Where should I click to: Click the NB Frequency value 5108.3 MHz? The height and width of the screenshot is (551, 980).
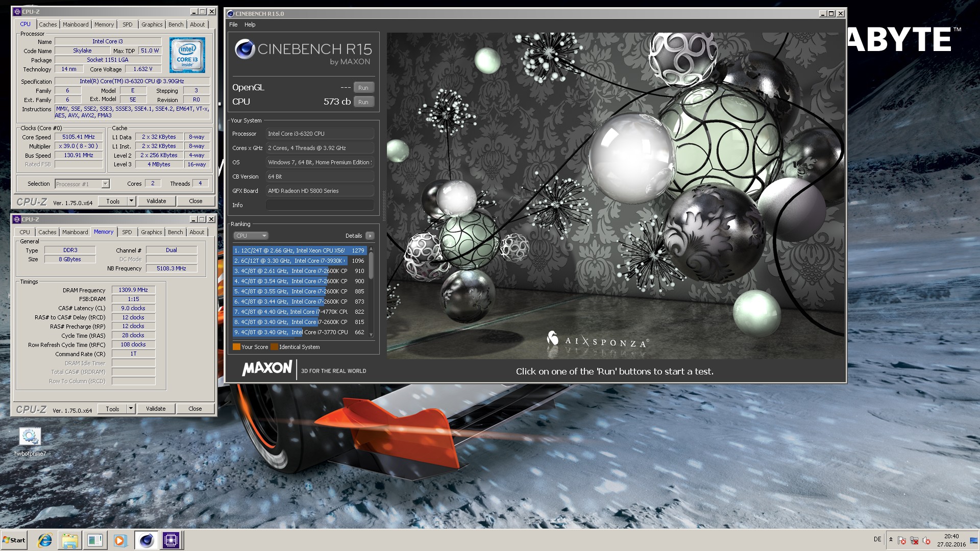pyautogui.click(x=171, y=268)
